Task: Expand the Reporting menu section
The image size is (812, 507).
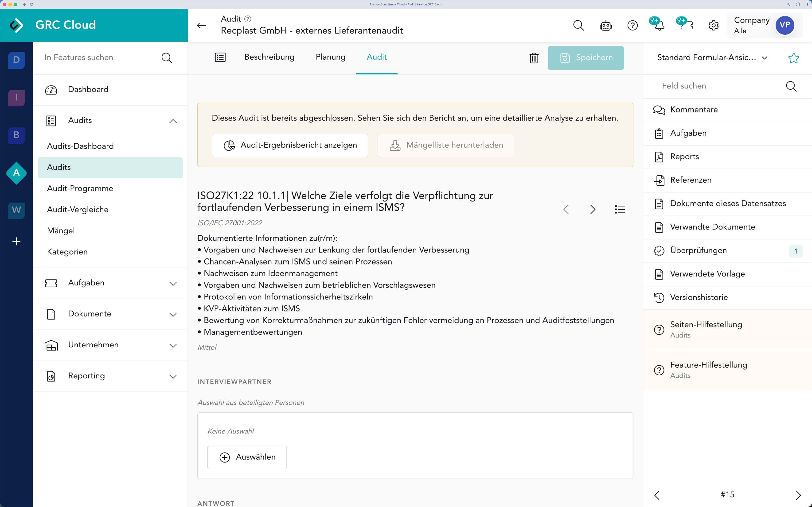Action: pos(173,376)
